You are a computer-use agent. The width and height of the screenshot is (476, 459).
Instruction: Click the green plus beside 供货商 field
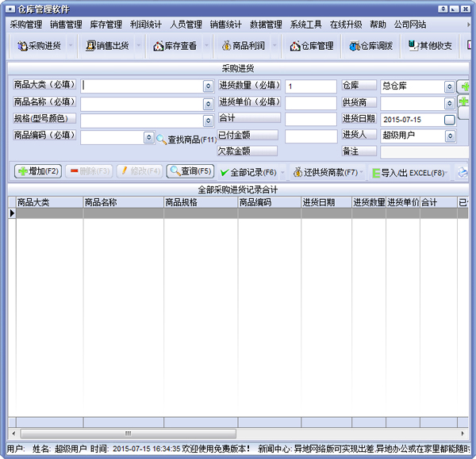tap(464, 101)
